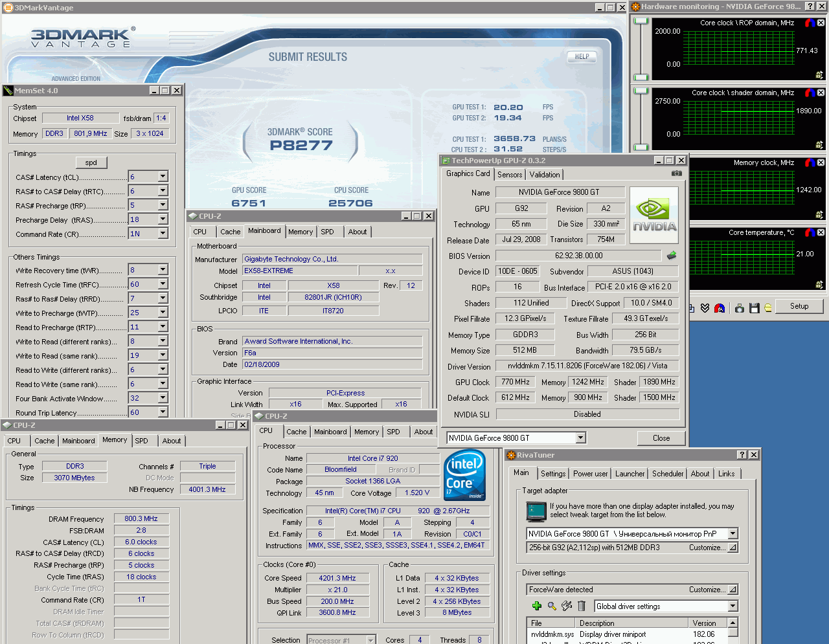This screenshot has height=644, width=829.
Task: Click trash bin icon in RivaTuner
Action: 582,606
